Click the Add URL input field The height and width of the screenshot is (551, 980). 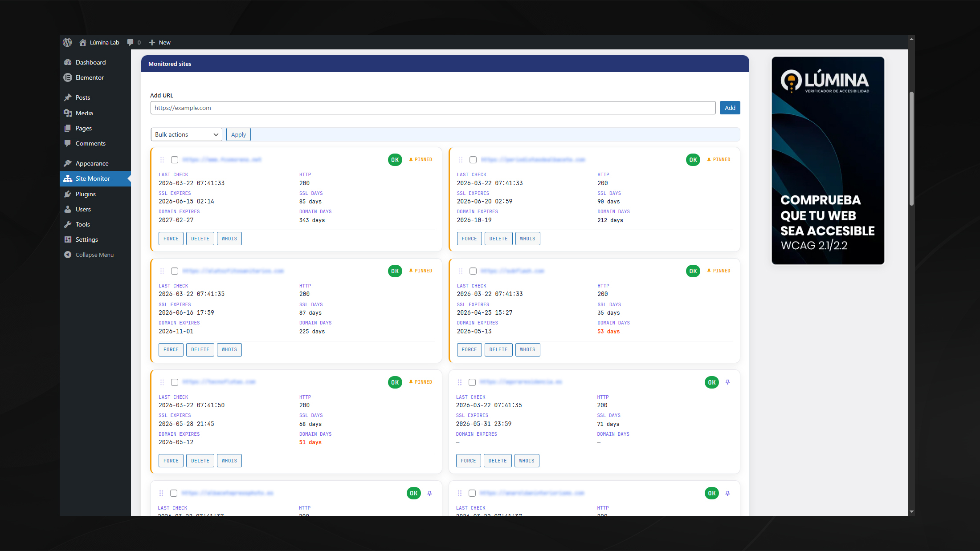pos(433,108)
